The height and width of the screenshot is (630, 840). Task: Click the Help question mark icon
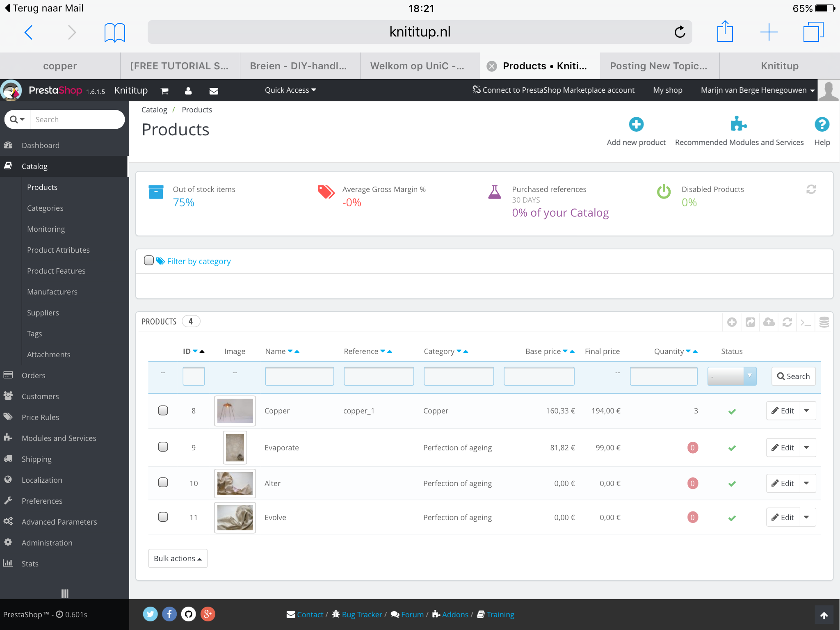822,124
